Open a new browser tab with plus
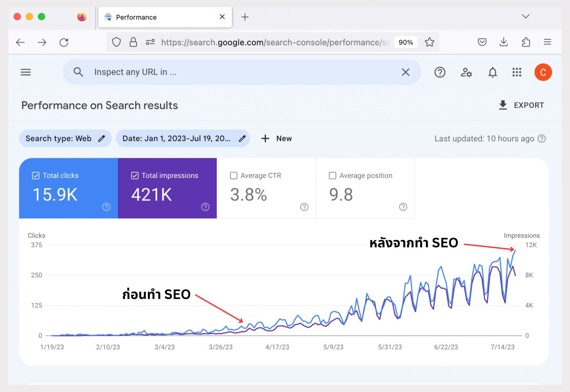Screen dimensions: 570x392 coord(245,17)
